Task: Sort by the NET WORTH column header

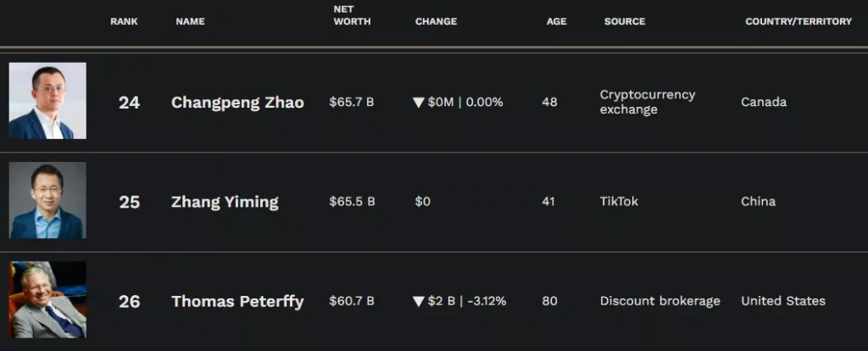Action: tap(352, 15)
